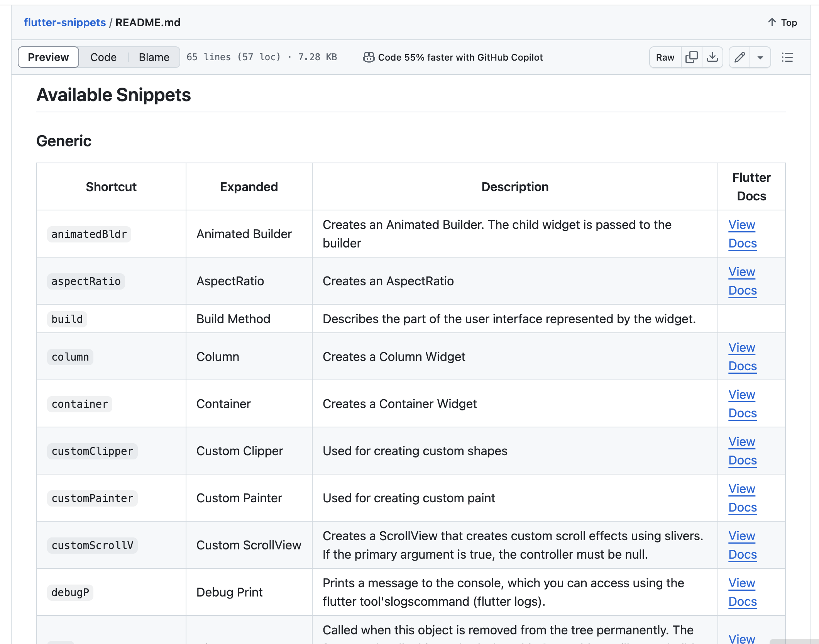
Task: Click the customScrollV shortcut code
Action: pos(92,545)
